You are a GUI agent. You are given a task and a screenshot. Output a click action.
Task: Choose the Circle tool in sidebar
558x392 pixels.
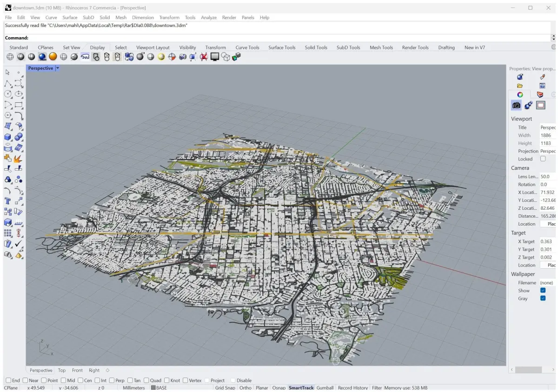click(x=8, y=94)
